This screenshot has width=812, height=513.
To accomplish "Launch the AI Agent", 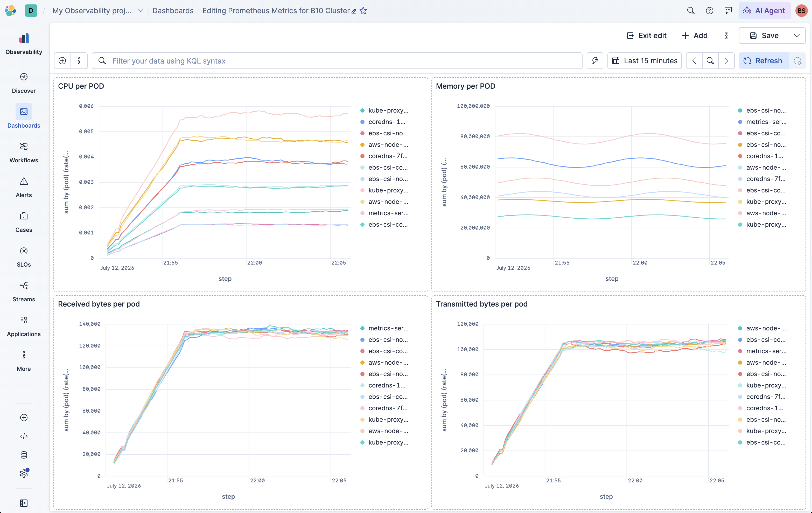I will tap(765, 11).
